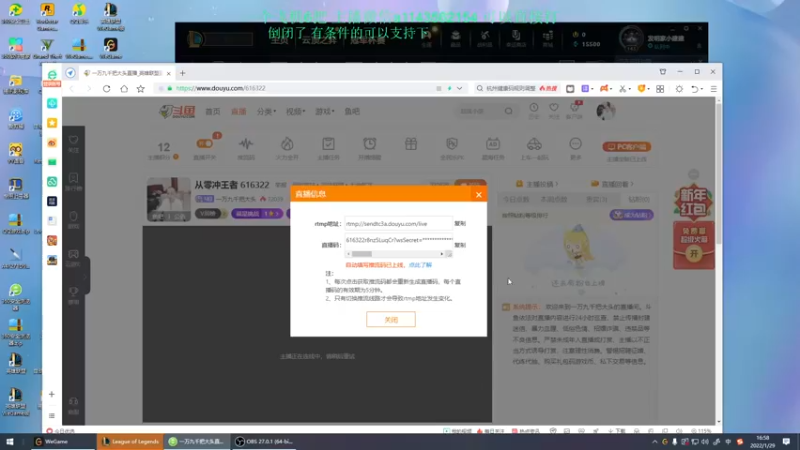Screen dimensions: 800x450
Task: Go to the browser home page icon
Action: coord(124,88)
